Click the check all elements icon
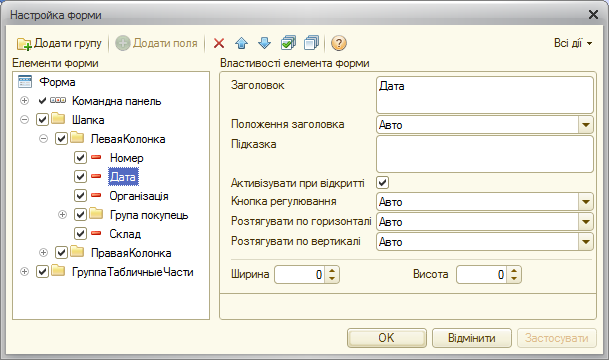This screenshot has height=360, width=609. pyautogui.click(x=288, y=43)
